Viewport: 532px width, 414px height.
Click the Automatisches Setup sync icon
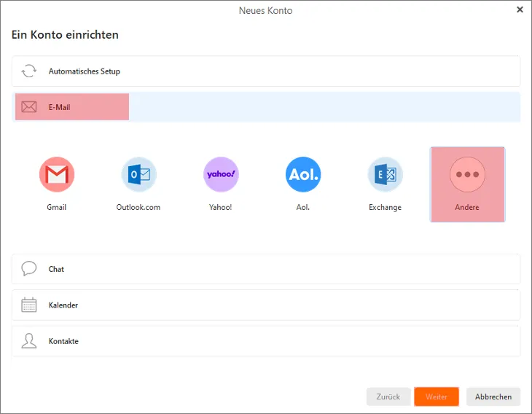click(29, 71)
